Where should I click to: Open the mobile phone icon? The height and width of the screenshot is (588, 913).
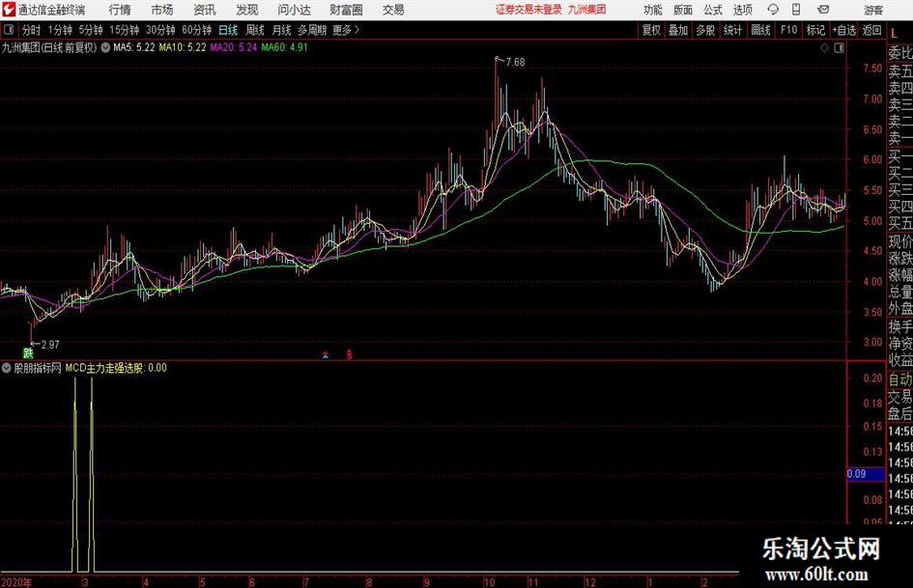pyautogui.click(x=796, y=10)
